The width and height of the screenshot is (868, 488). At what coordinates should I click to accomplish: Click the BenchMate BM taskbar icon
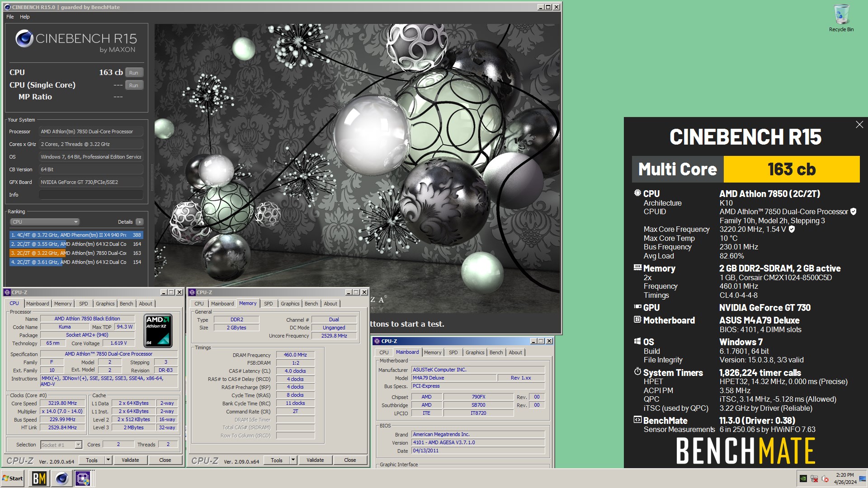coord(39,479)
